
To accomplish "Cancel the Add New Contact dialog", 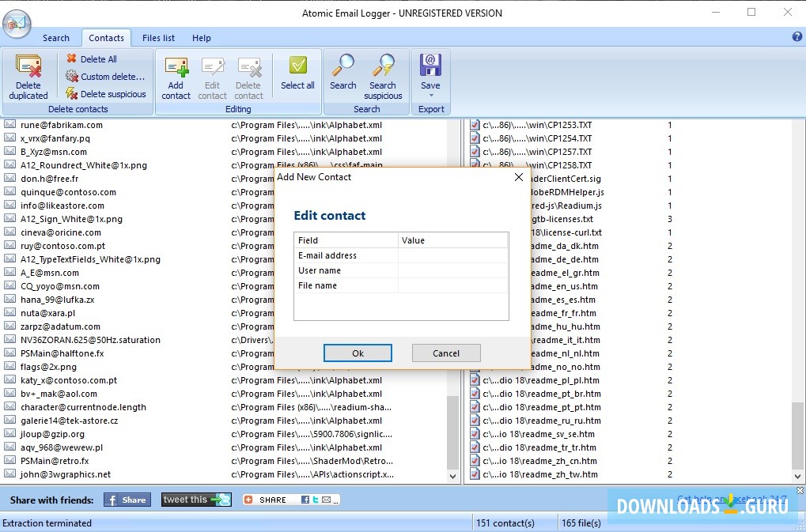I will pos(445,353).
